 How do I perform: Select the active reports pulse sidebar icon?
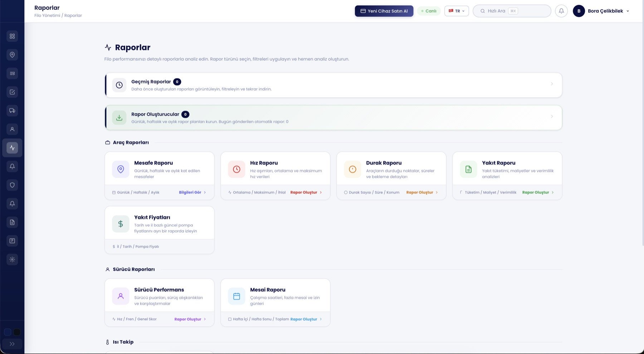coord(12,148)
